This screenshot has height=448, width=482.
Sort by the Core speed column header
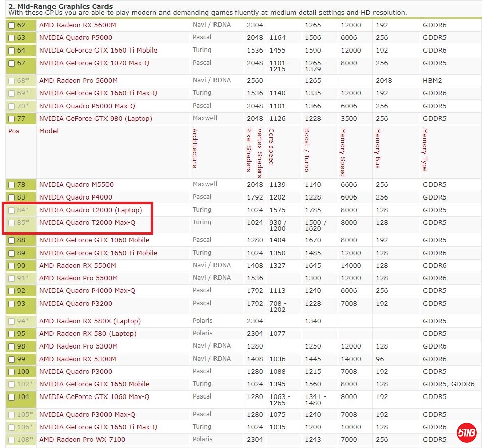pyautogui.click(x=271, y=146)
